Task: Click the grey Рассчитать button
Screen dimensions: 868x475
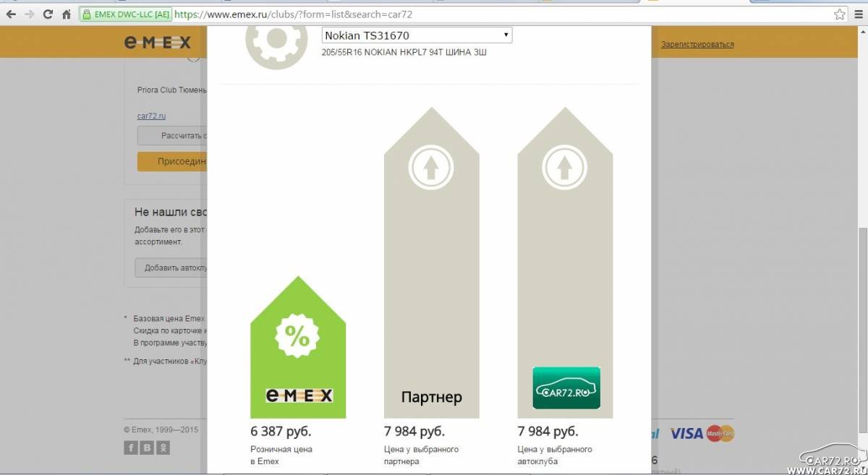Action: tap(172, 135)
